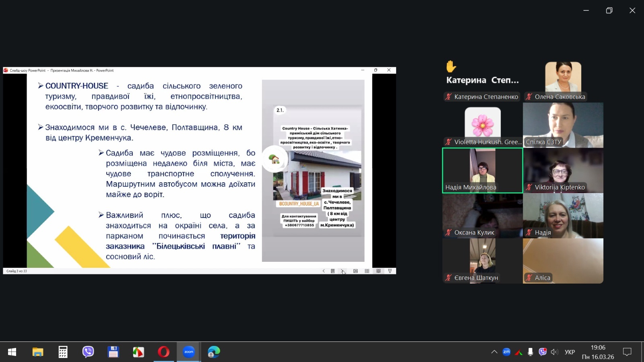Image resolution: width=644 pixels, height=362 pixels.
Task: Go to the previous slide arrow
Action: click(324, 271)
